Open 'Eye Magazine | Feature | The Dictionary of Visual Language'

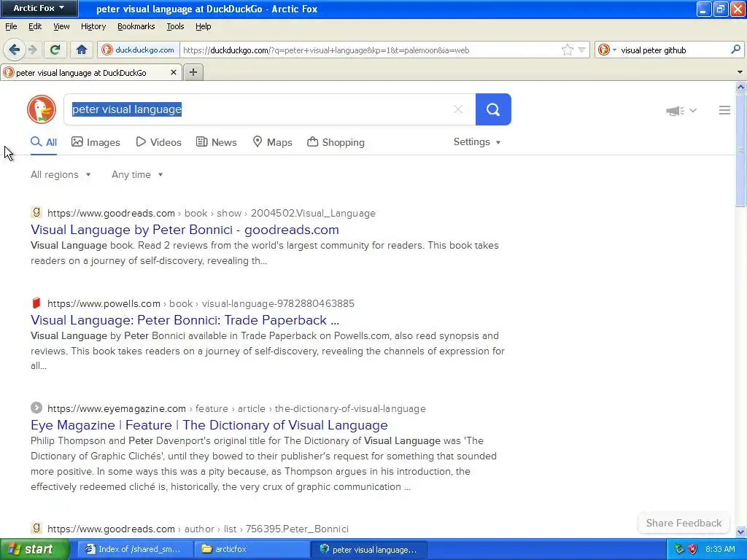pyautogui.click(x=209, y=425)
